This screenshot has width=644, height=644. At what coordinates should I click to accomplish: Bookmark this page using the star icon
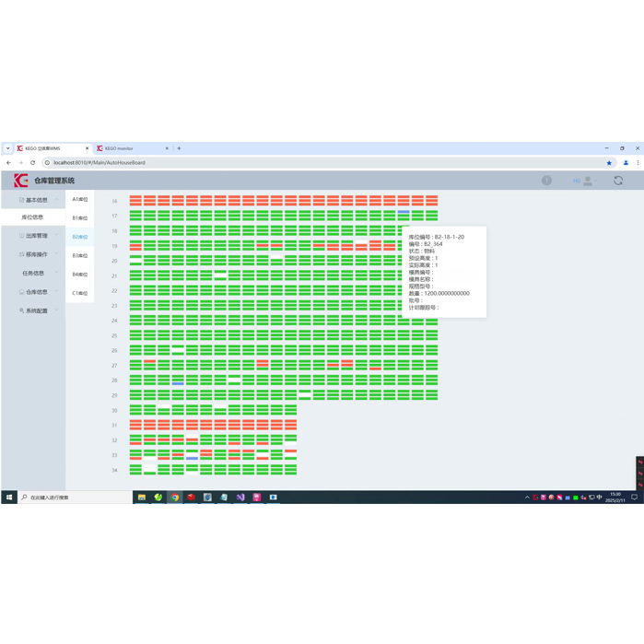[x=609, y=163]
